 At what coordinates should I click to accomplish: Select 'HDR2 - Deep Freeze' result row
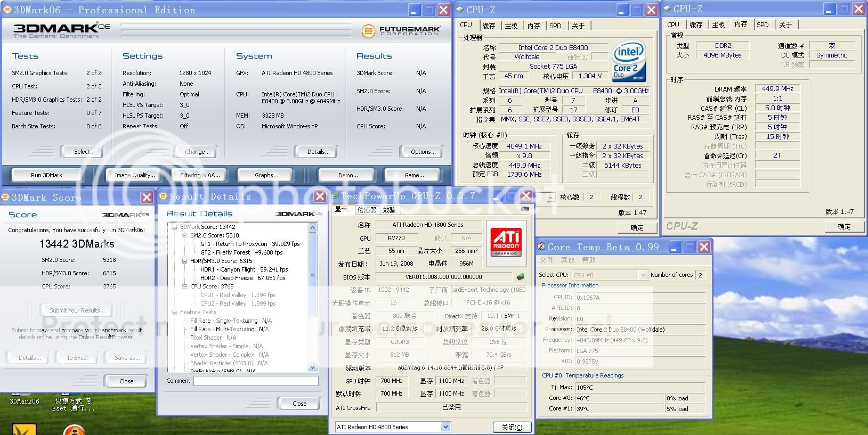coord(242,278)
